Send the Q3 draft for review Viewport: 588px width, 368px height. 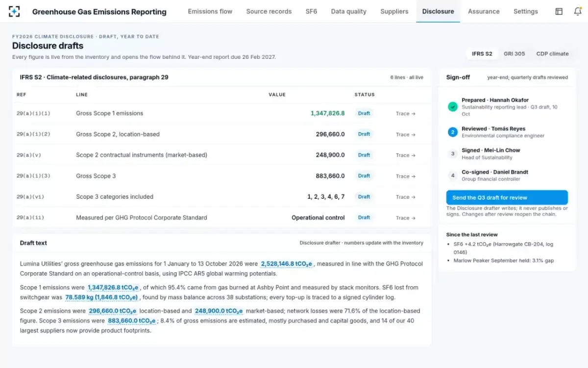[x=507, y=198]
